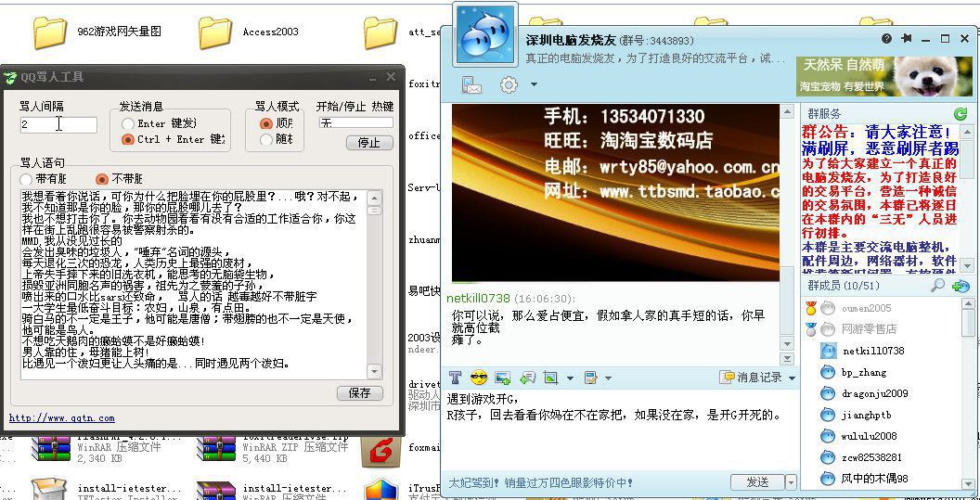Select the red foxmail icon on desktop
980x500 pixels.
380,450
